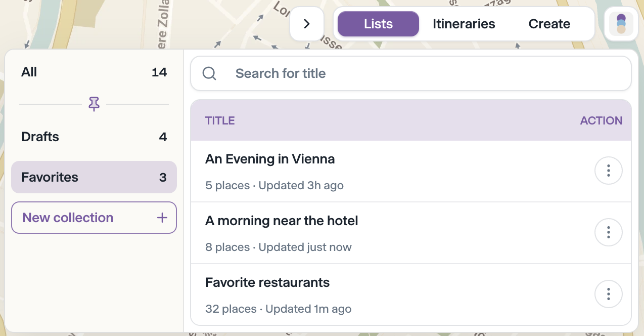Focus the Search for title field
644x336 pixels.
[x=411, y=73]
